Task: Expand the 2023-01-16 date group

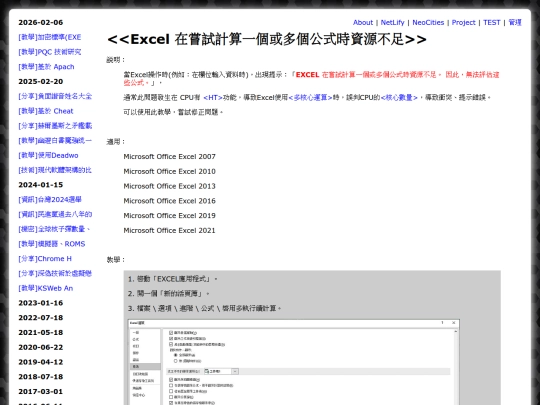Action: point(41,303)
